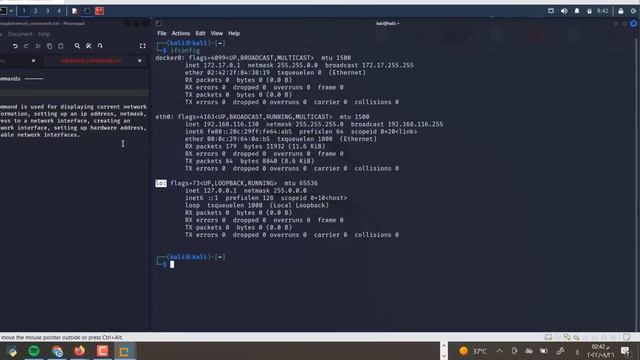Click the terminal window icon in top panel

click(87, 11)
